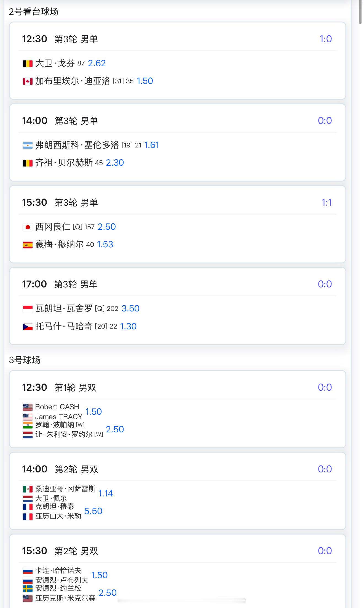Viewport: 364px width, 608px height.
Task: Click Belgium flag beside 大卫·戈芬
Action: [28, 64]
